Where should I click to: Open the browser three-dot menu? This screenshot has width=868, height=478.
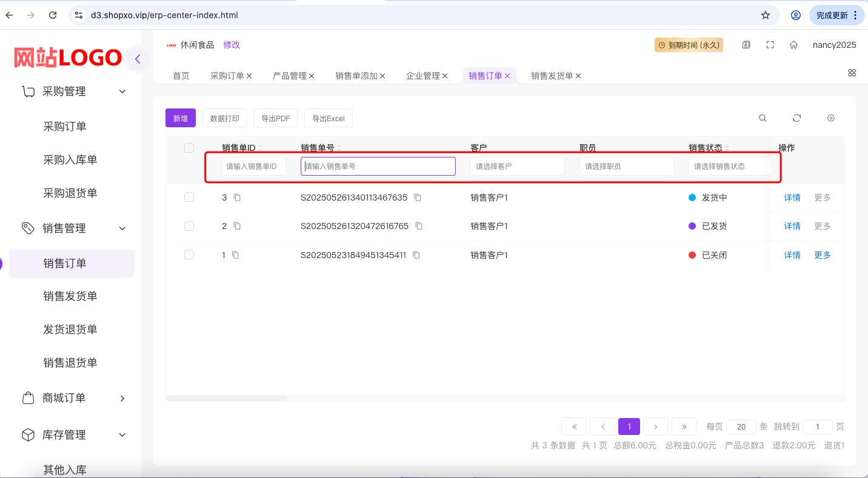855,15
